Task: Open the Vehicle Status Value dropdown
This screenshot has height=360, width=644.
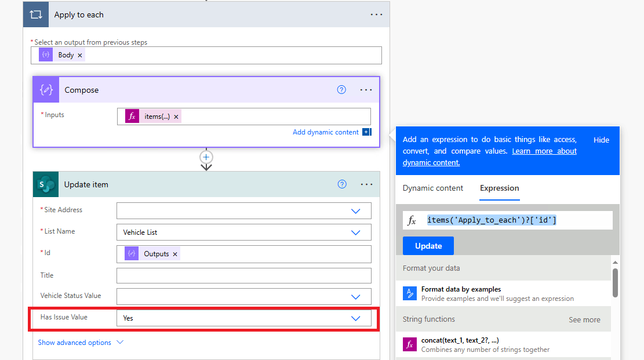Action: tap(356, 296)
